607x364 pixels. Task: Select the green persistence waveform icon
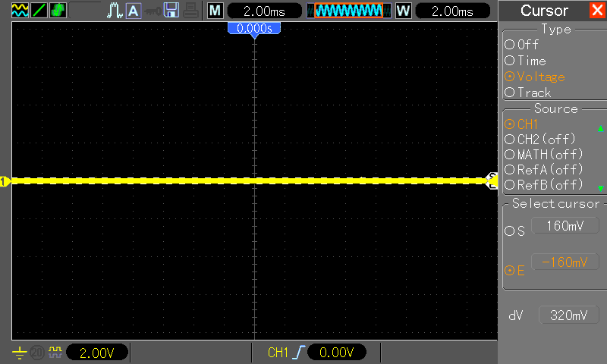click(58, 11)
